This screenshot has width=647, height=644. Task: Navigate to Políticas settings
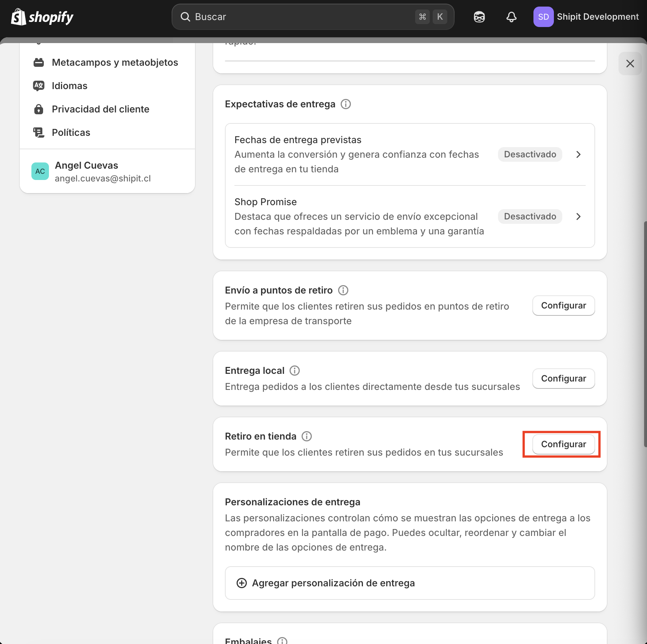(x=71, y=133)
